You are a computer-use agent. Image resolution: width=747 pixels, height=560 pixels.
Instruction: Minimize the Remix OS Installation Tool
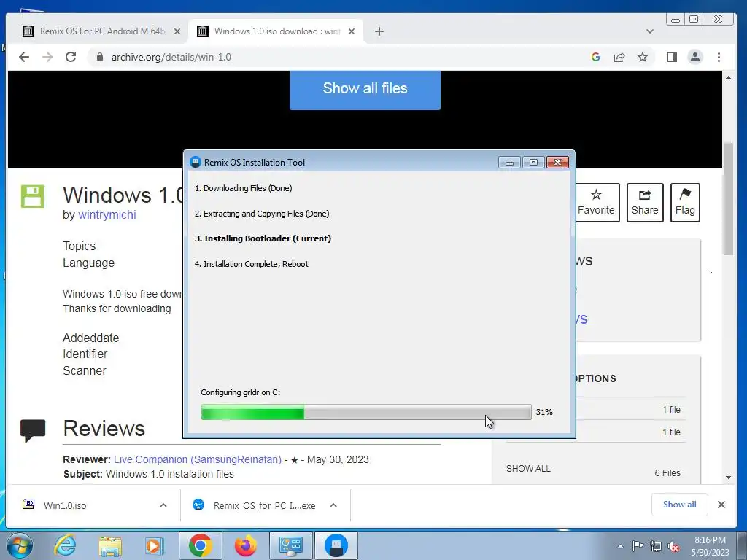509,163
